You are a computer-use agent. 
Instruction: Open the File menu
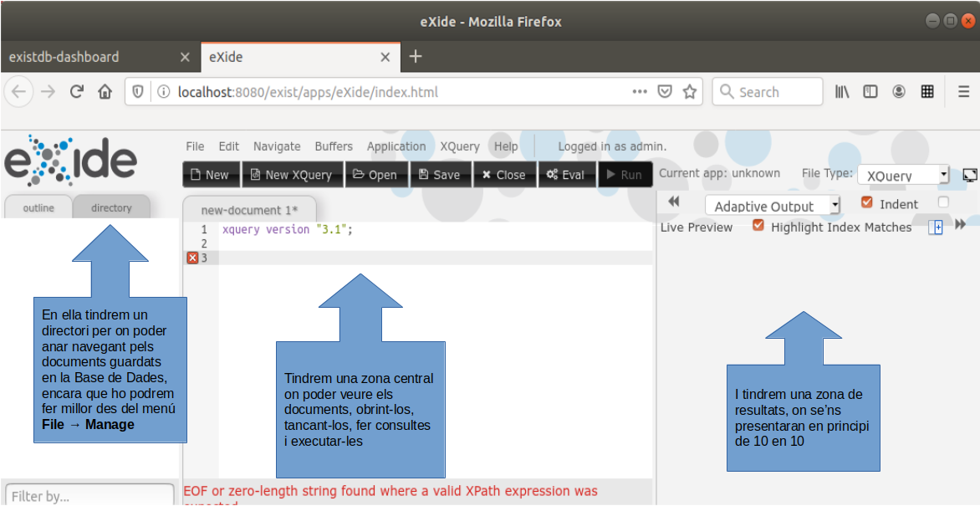195,146
